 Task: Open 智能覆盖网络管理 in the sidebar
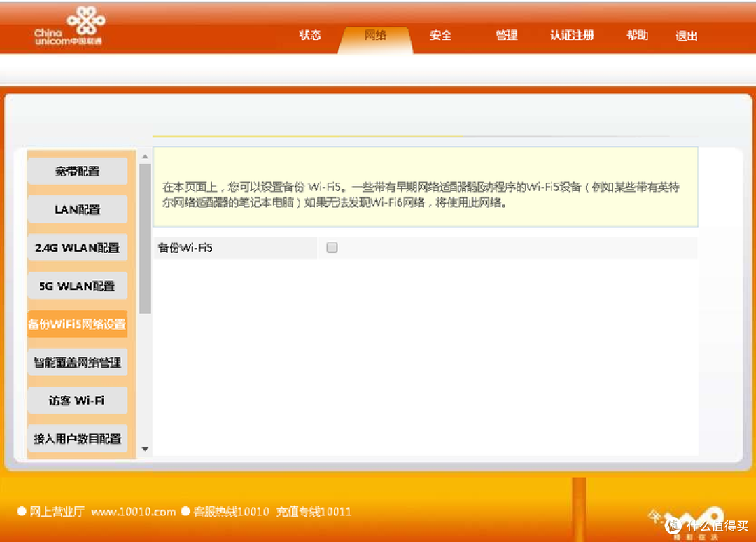[x=77, y=361]
